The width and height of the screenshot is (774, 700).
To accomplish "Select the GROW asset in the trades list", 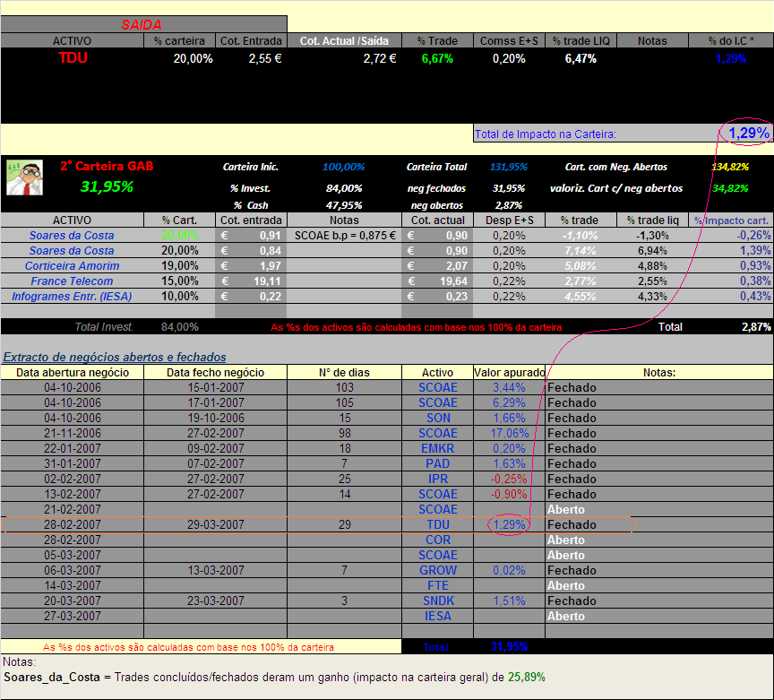I will (x=437, y=570).
